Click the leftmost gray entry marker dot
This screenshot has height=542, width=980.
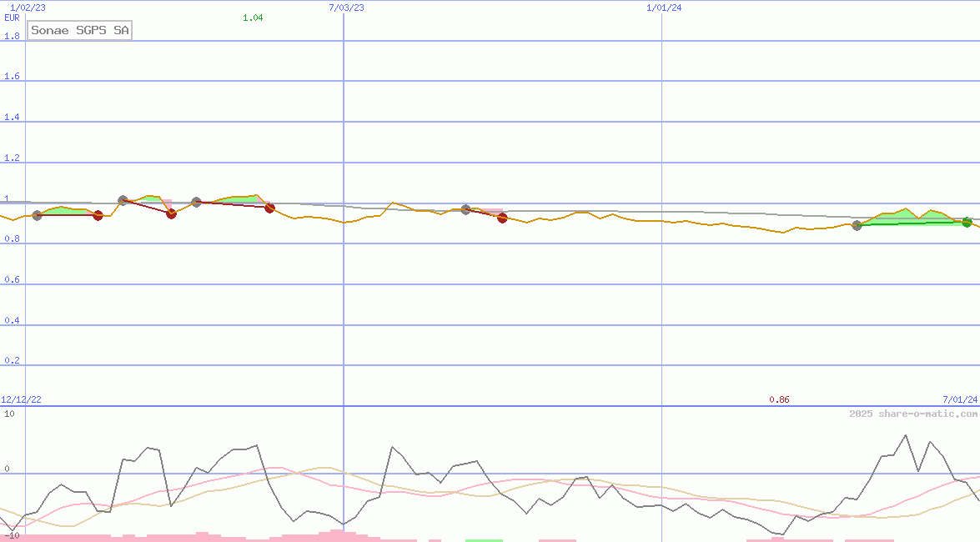[37, 215]
